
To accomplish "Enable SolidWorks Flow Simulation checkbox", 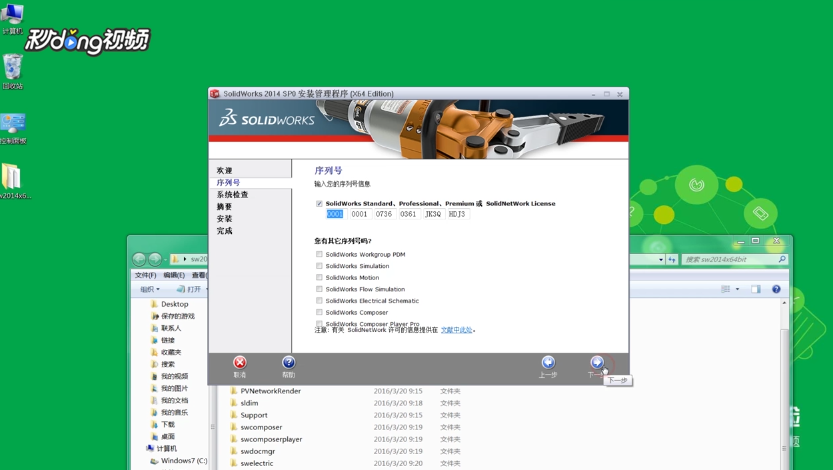I will [319, 289].
